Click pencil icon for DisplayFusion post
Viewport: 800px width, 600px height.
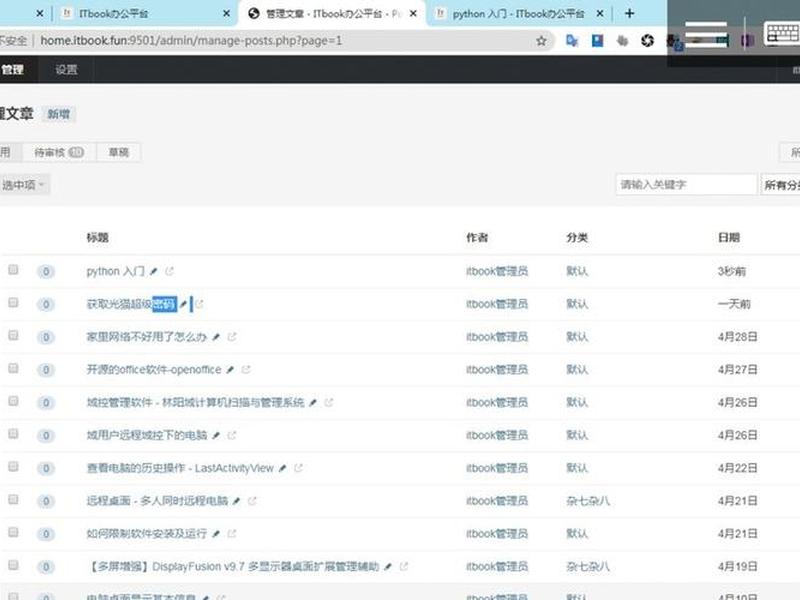pos(388,566)
